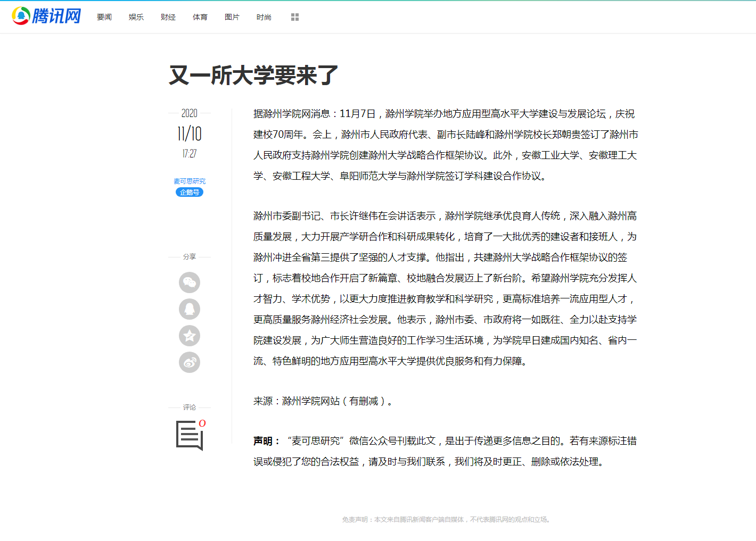
Task: Click article title 又一所大学要来了
Action: 253,75
